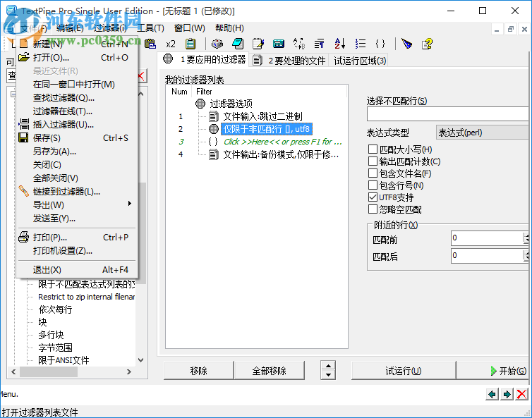The width and height of the screenshot is (532, 418).
Task: Click the paste clipboard toolbar icon
Action: (150, 44)
